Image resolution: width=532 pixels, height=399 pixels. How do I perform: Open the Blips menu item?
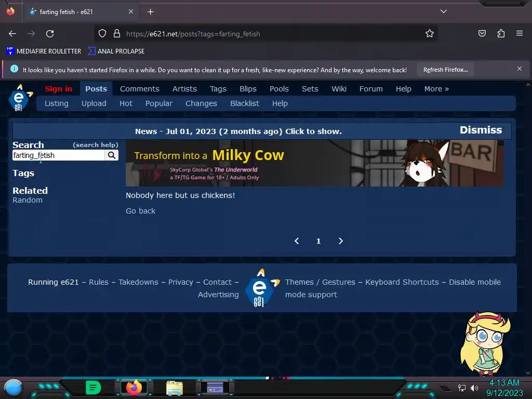(x=248, y=89)
